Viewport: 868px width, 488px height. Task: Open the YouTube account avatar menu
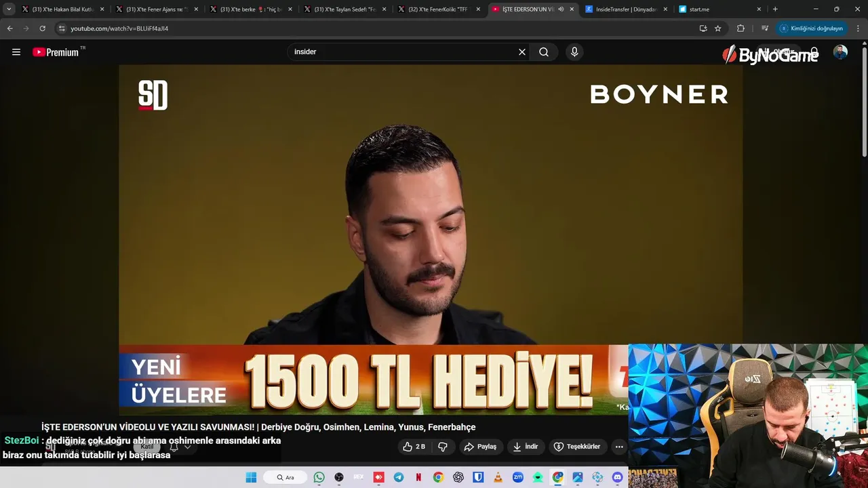coord(840,52)
